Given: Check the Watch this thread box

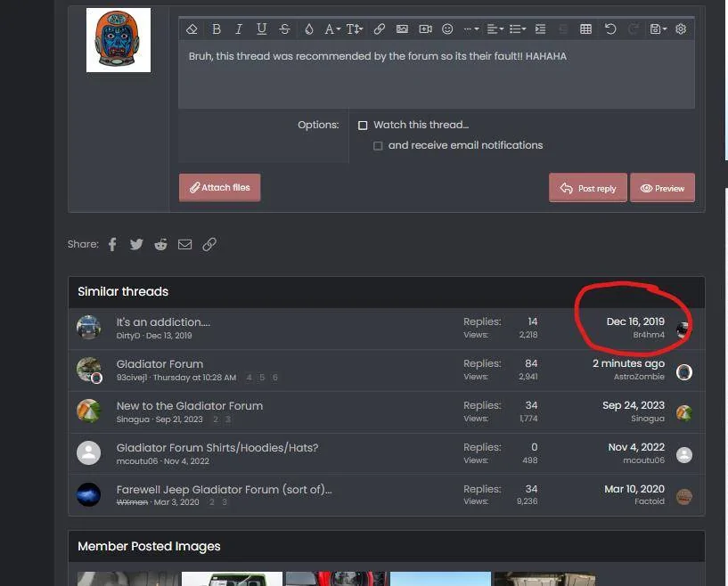Looking at the screenshot, I should pyautogui.click(x=363, y=126).
